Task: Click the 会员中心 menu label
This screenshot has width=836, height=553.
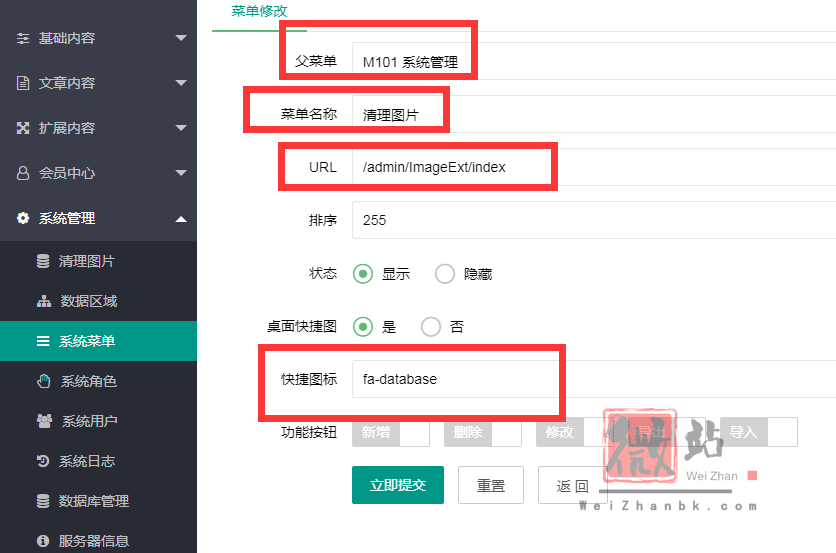Action: [x=67, y=173]
